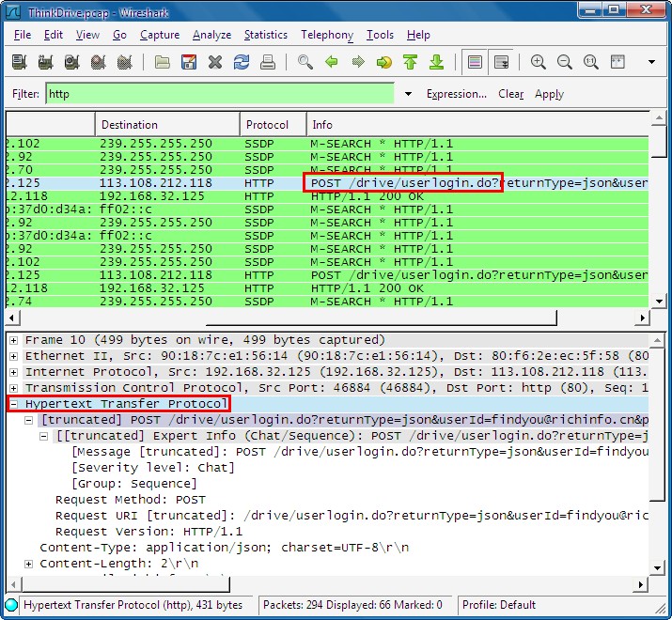Save the capture file floppy icon
Image resolution: width=672 pixels, height=620 pixels.
(189, 62)
